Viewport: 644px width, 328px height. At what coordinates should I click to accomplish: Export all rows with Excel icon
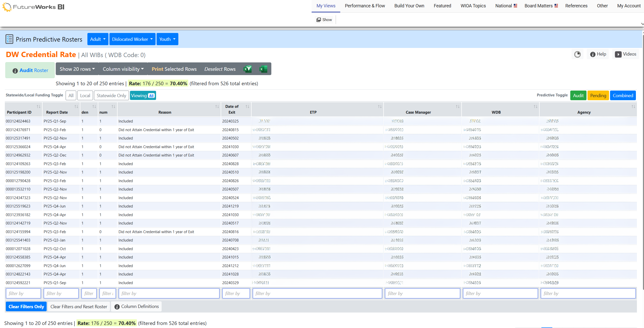(x=263, y=69)
